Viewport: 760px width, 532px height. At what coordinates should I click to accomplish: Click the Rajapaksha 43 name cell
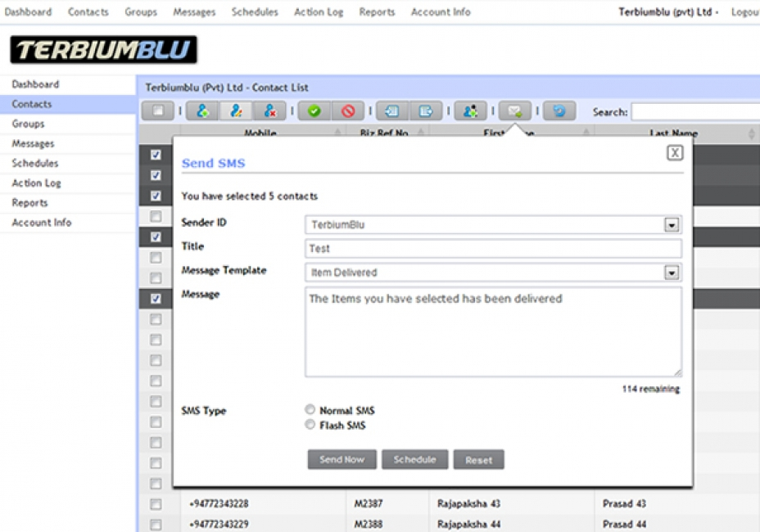coord(468,504)
